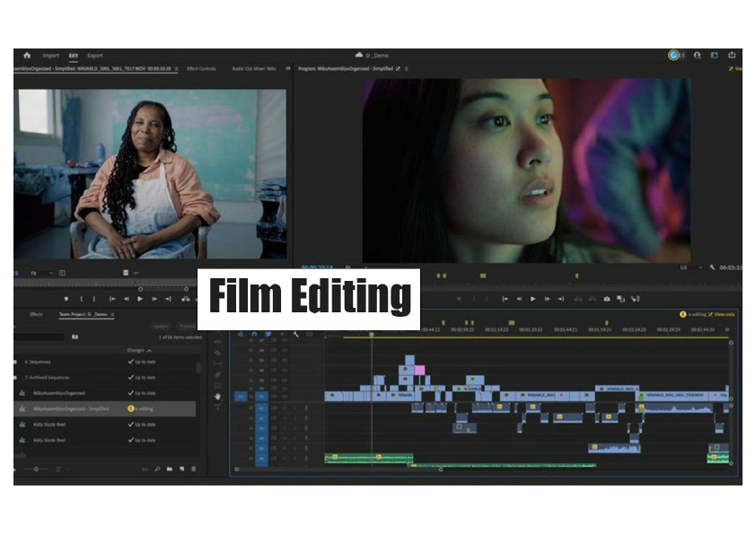
Task: Select the Type tool
Action: coord(218,407)
